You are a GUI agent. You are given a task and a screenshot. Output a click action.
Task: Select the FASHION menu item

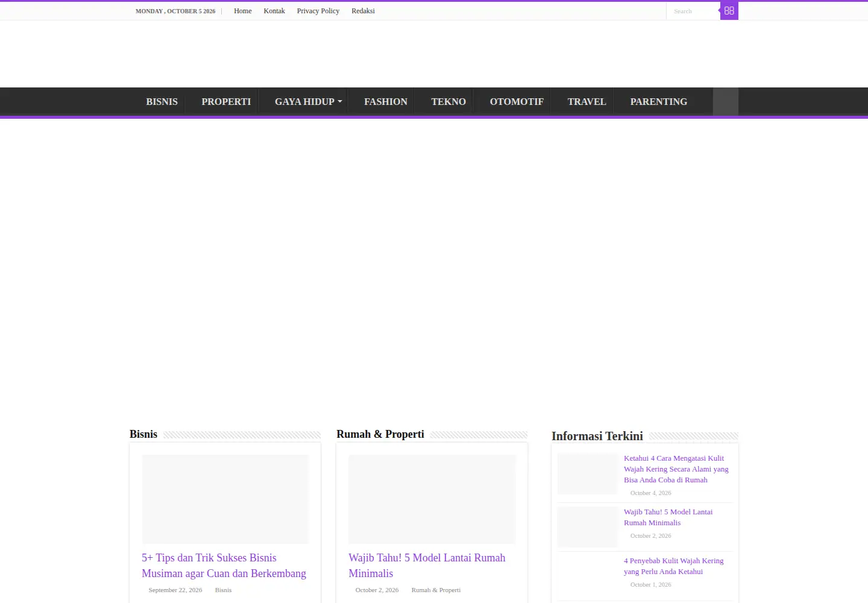pyautogui.click(x=386, y=101)
